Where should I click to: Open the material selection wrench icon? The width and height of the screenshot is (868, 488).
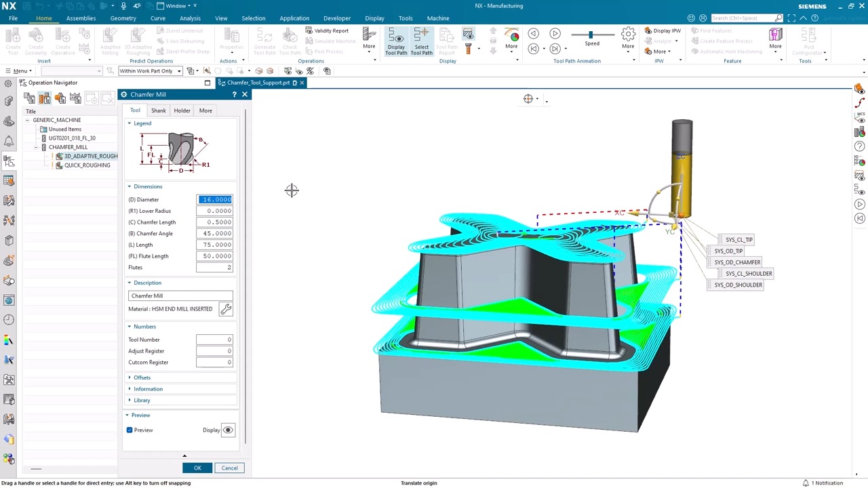coord(226,309)
